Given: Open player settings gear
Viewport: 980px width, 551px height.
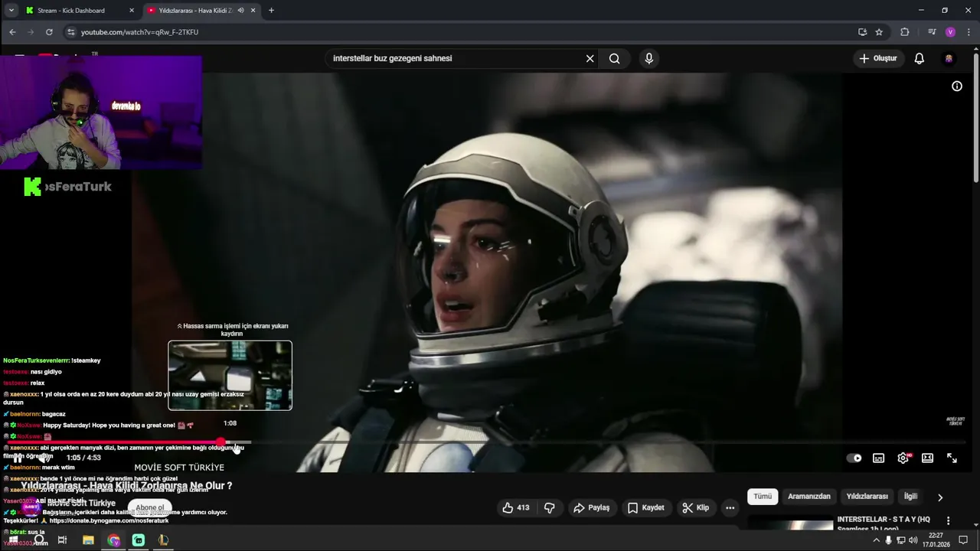Looking at the screenshot, I should (x=903, y=458).
